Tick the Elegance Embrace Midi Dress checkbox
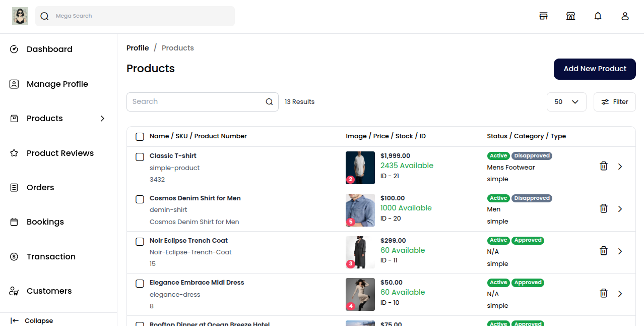The image size is (644, 326). 140,283
